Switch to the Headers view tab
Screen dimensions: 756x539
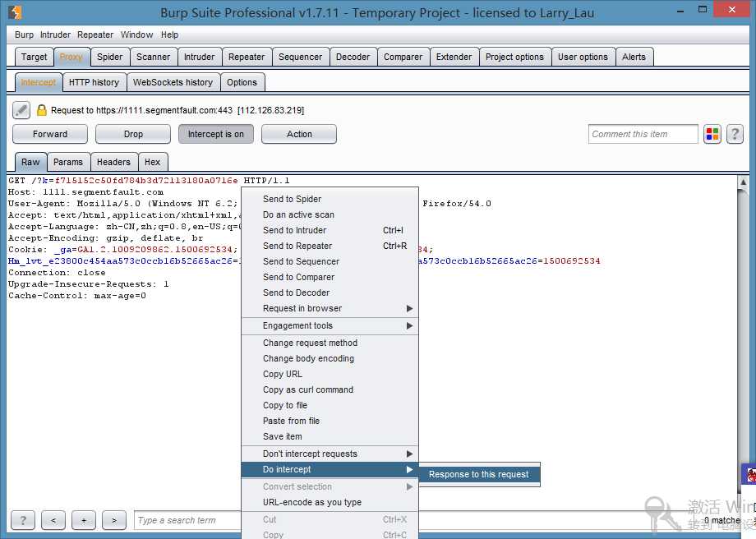pos(113,162)
